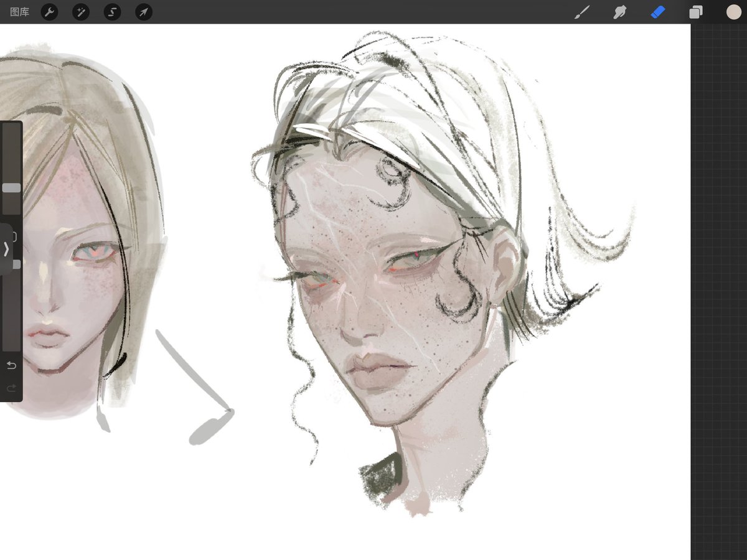Select the Transform arrow tool

[144, 12]
